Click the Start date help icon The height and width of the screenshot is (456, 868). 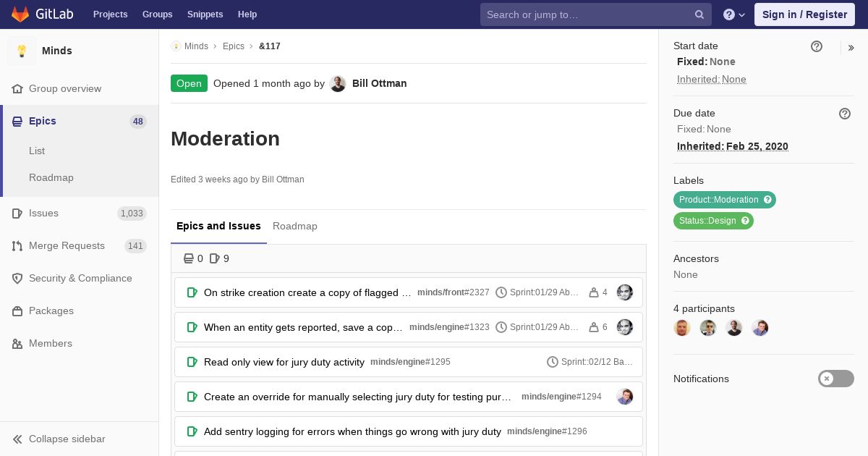pyautogui.click(x=817, y=46)
